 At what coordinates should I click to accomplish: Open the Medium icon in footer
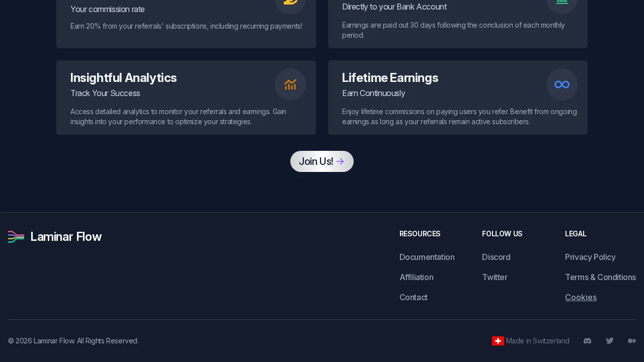point(631,341)
